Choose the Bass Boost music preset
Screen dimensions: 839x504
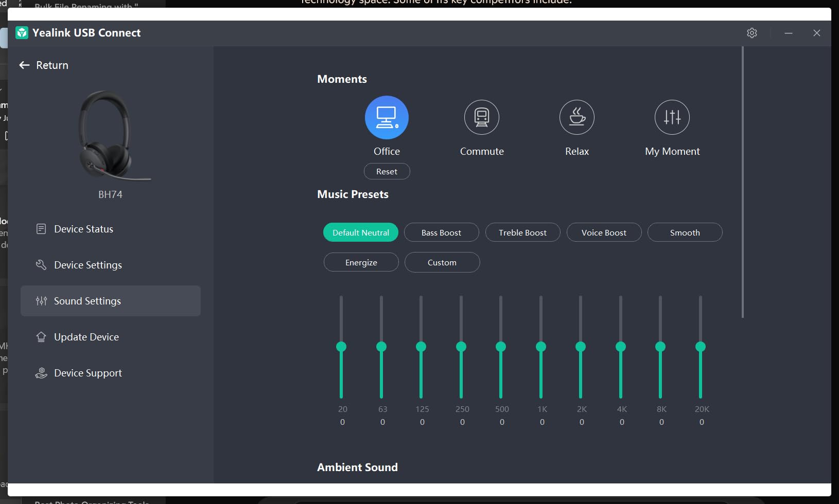[x=442, y=232]
